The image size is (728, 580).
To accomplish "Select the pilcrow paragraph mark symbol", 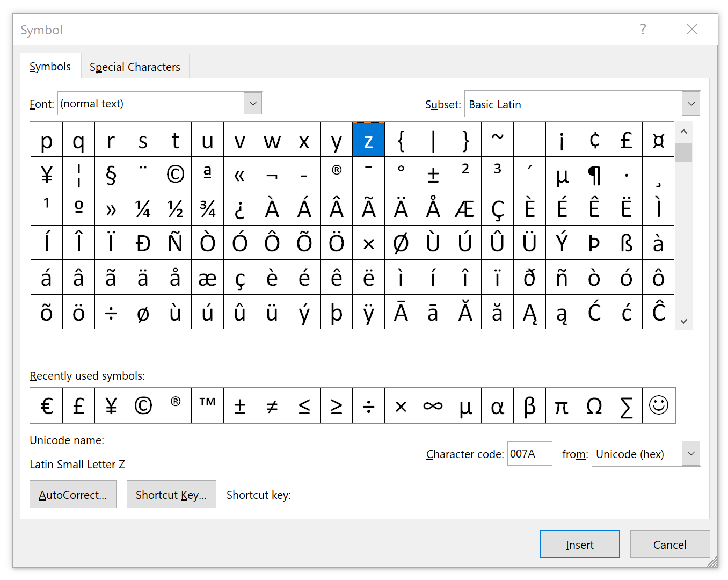I will (x=594, y=174).
